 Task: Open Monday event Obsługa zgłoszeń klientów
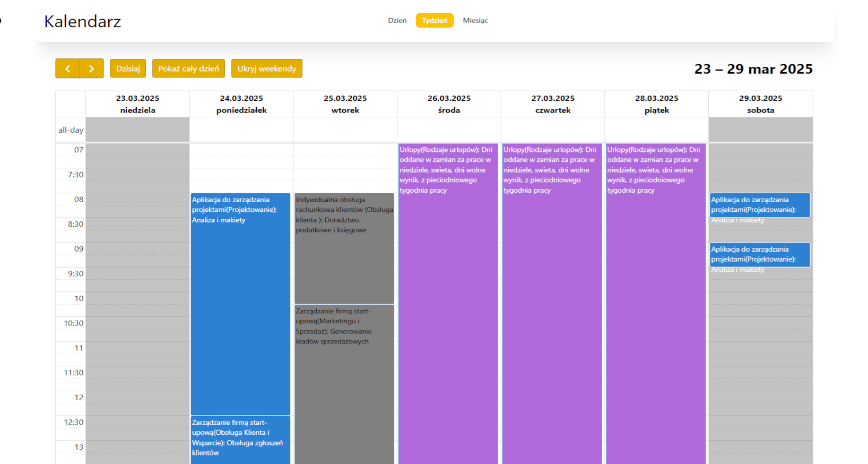pos(240,440)
